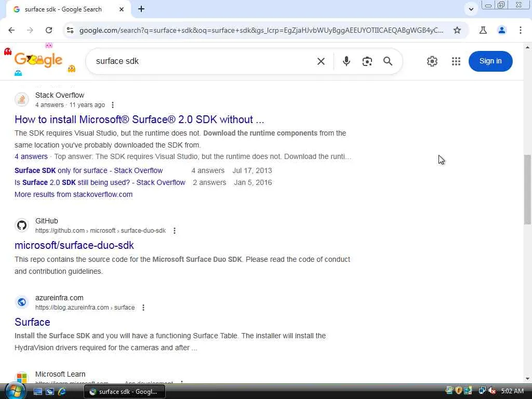
Task: Start voice search with the microphone
Action: [346, 61]
